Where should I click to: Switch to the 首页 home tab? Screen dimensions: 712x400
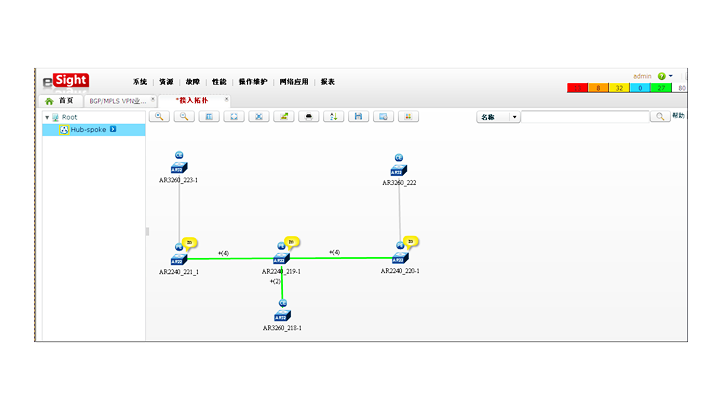click(x=59, y=100)
